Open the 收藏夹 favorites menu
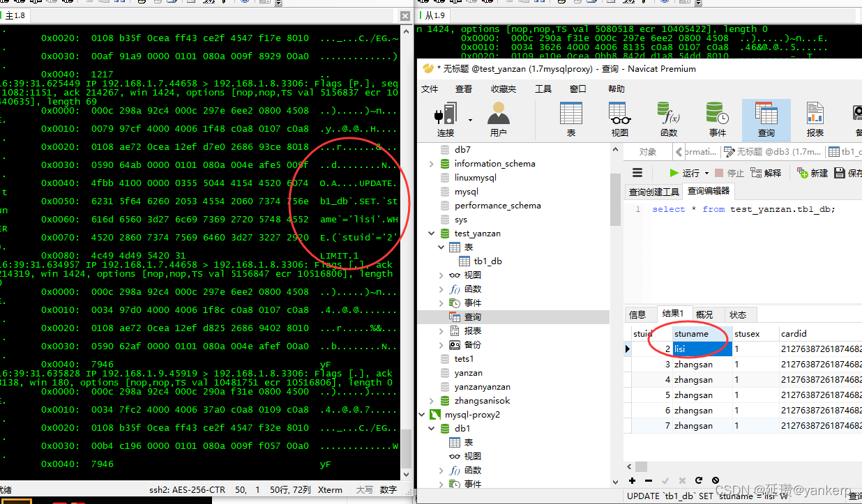The height and width of the screenshot is (504, 862). (x=504, y=89)
